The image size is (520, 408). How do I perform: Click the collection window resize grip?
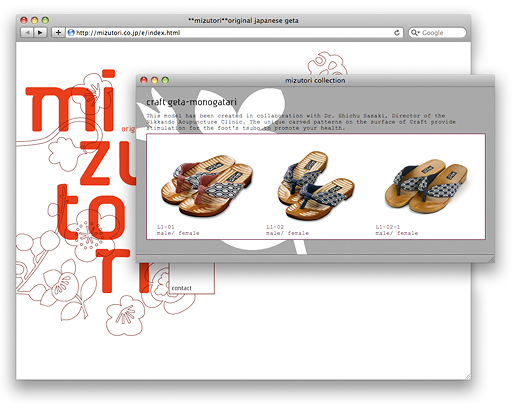492,260
